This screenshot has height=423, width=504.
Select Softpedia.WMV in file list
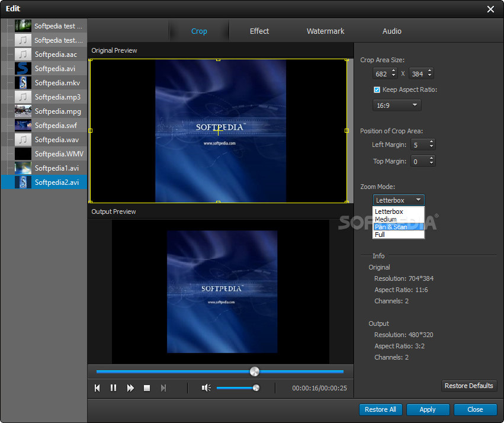tap(59, 153)
